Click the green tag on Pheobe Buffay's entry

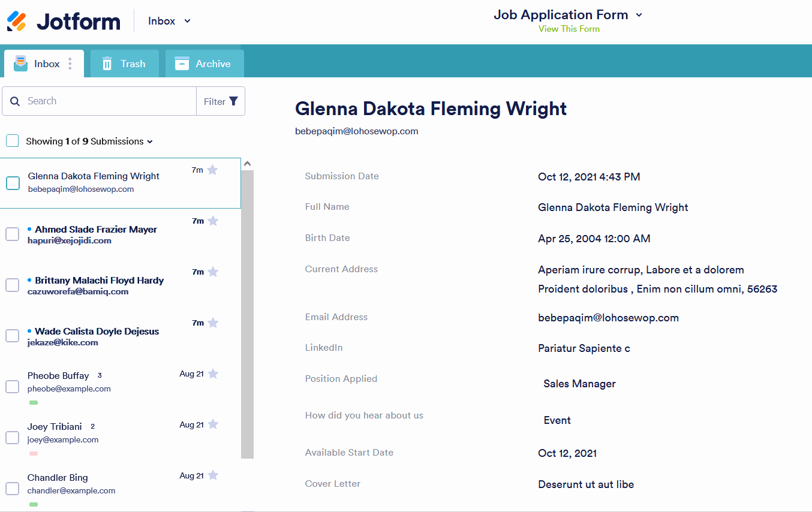click(34, 402)
